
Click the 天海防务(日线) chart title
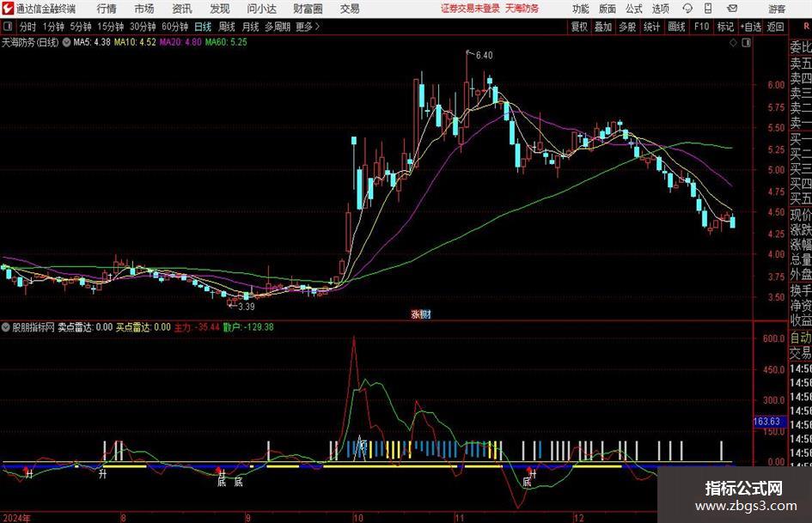[x=31, y=42]
